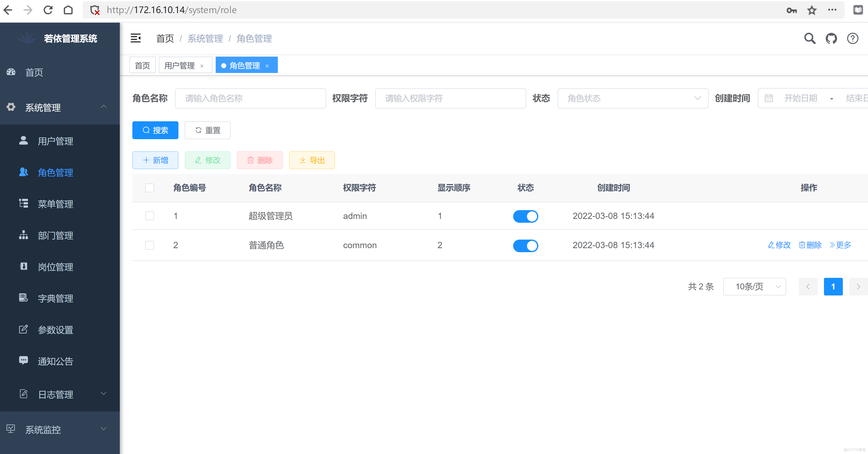868x454 pixels.
Task: Click the blue 搜索 button
Action: point(155,130)
